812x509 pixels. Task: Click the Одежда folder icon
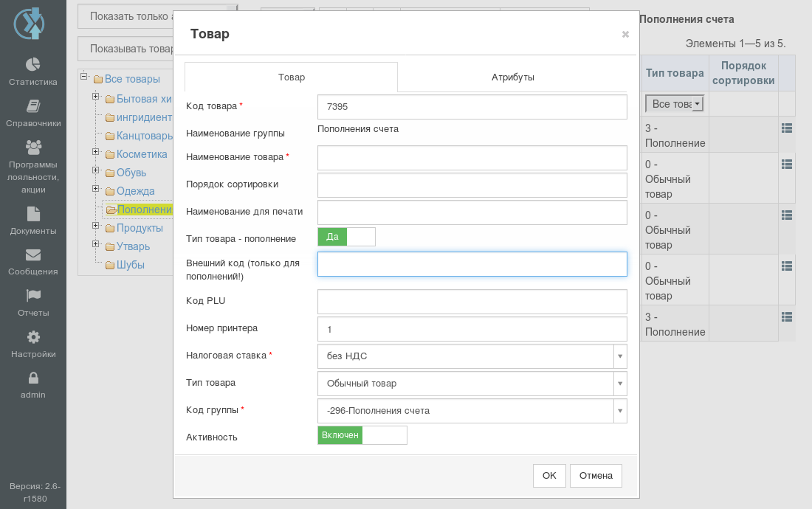pos(110,191)
